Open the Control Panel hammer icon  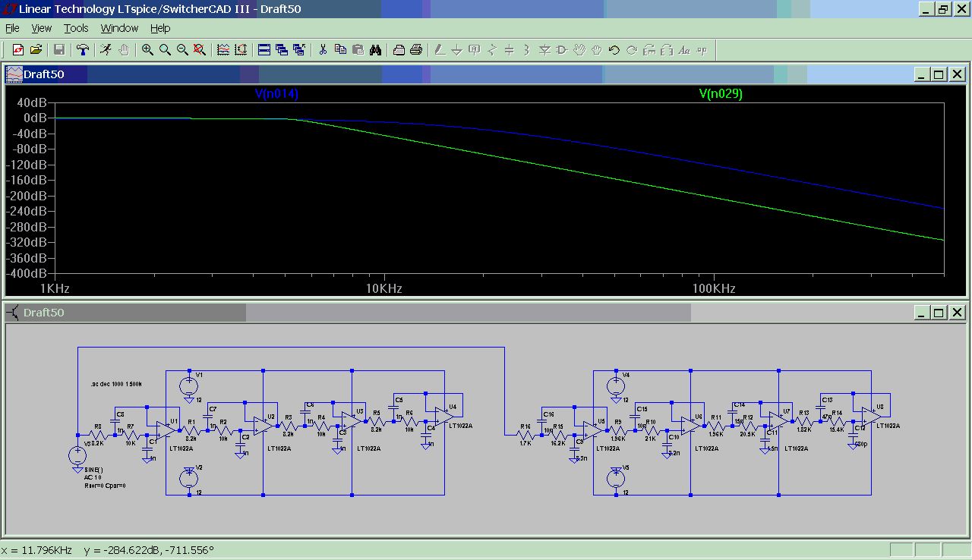[x=83, y=50]
